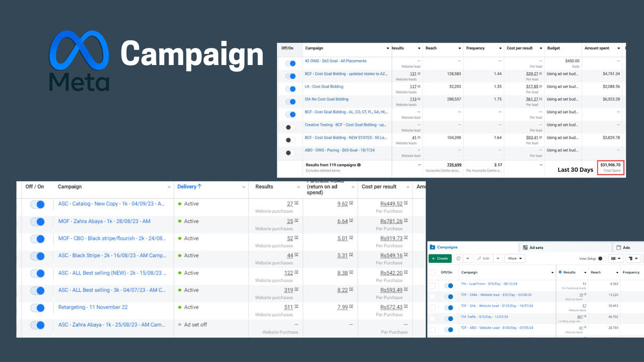644x362 pixels.
Task: Open the columns layout icon menu
Action: point(616,259)
